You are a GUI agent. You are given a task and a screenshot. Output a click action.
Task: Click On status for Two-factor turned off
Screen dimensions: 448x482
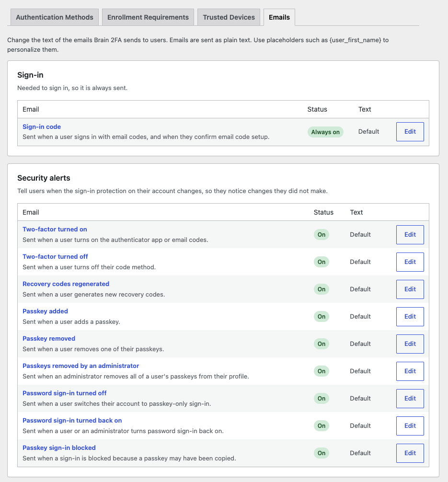322,262
